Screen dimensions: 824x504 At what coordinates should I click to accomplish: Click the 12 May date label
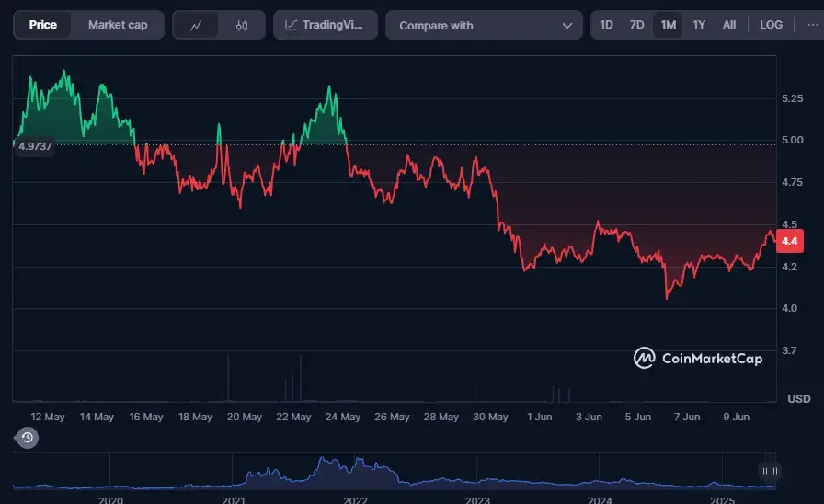coord(47,417)
